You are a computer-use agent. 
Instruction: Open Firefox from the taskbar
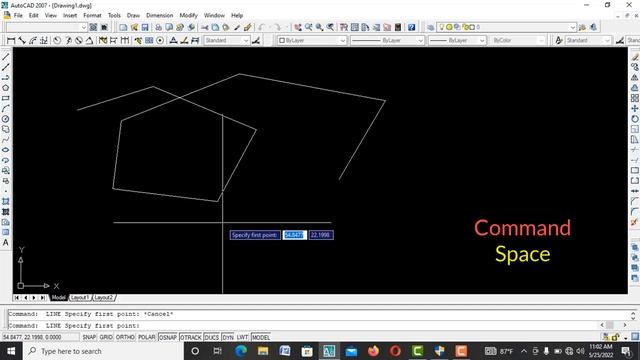tap(373, 351)
